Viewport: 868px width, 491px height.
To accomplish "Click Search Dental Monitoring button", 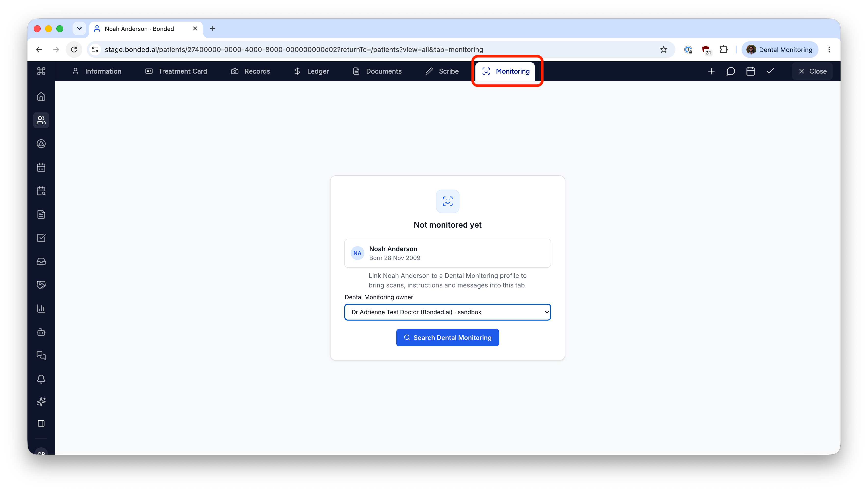I will click(x=447, y=337).
